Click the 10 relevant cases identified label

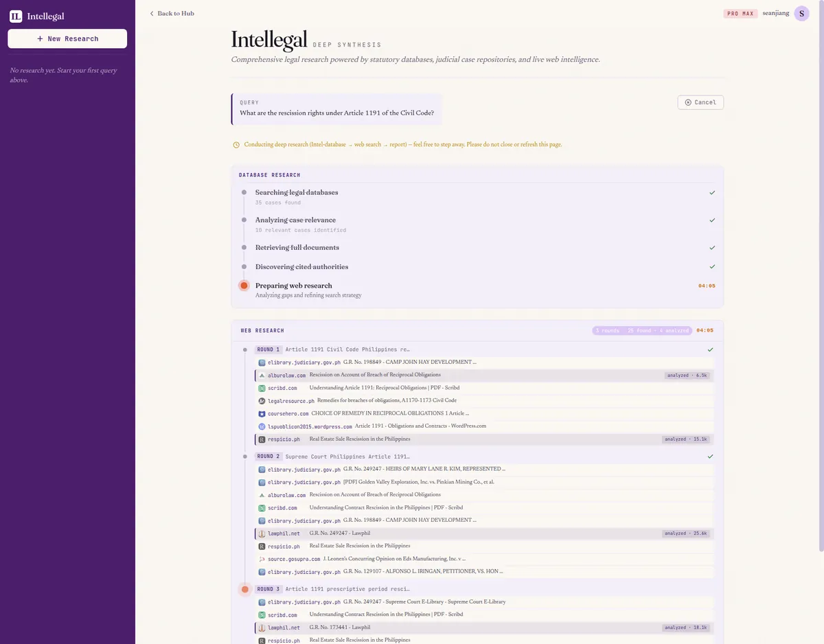[x=301, y=230]
